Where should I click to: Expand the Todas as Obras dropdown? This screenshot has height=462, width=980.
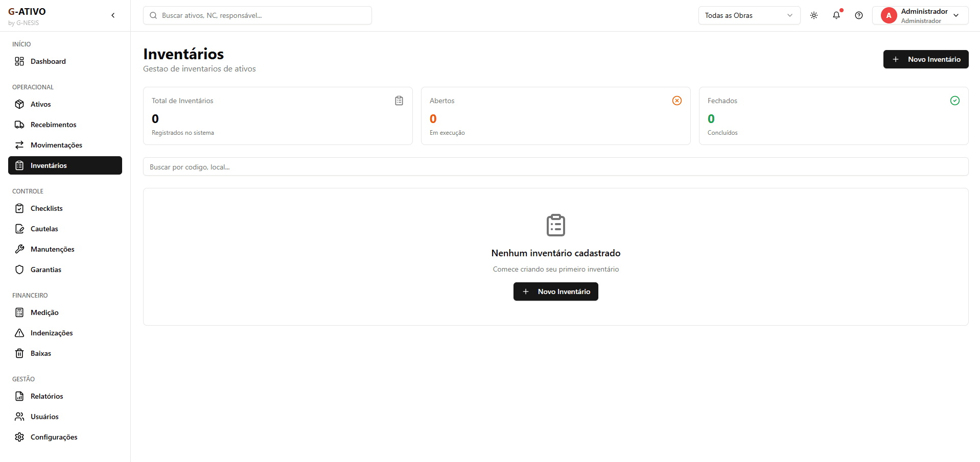pyautogui.click(x=749, y=15)
